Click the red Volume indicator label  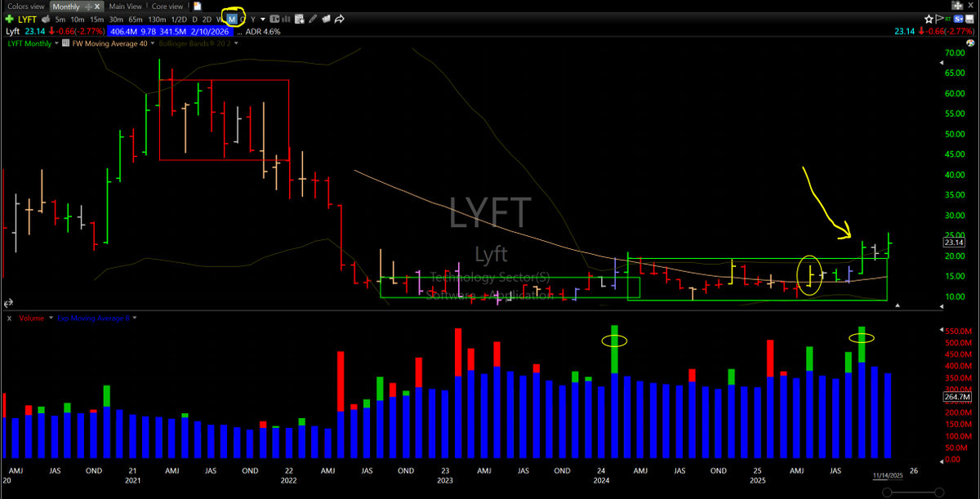coord(30,318)
